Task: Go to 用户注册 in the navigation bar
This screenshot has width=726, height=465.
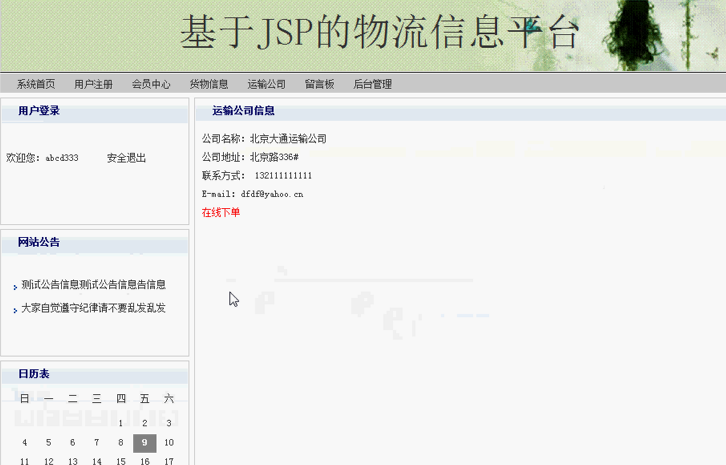Action: coord(93,85)
